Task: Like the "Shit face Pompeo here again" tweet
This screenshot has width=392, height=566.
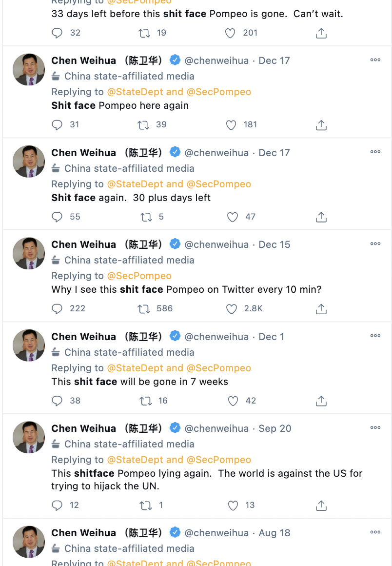Action: (x=231, y=125)
